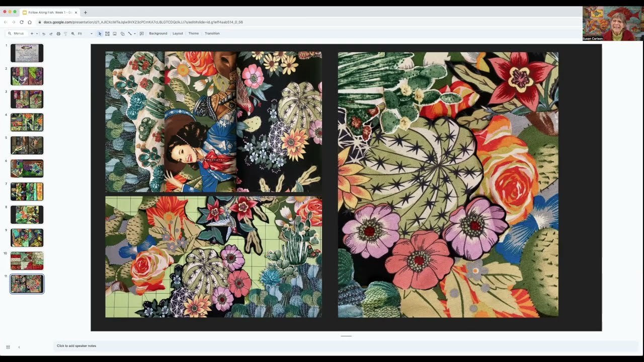This screenshot has height=362, width=644.
Task: Open the Shape tool
Action: tap(122, 34)
